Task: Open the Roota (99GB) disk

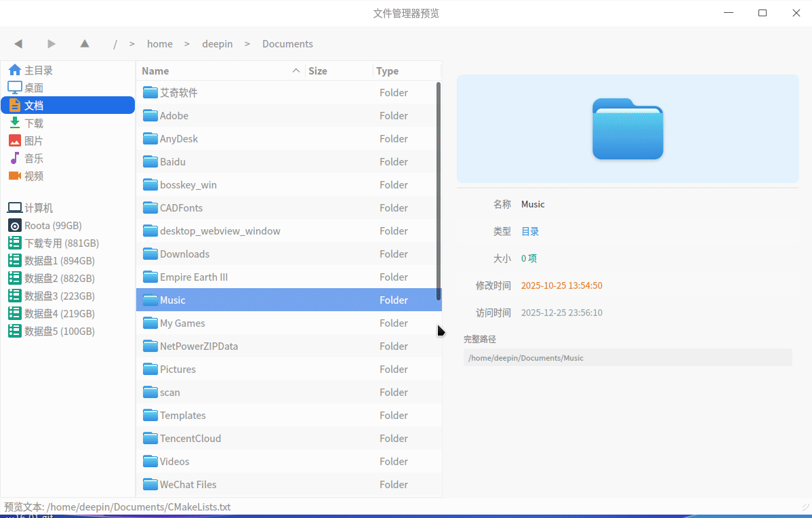Action: pyautogui.click(x=68, y=226)
